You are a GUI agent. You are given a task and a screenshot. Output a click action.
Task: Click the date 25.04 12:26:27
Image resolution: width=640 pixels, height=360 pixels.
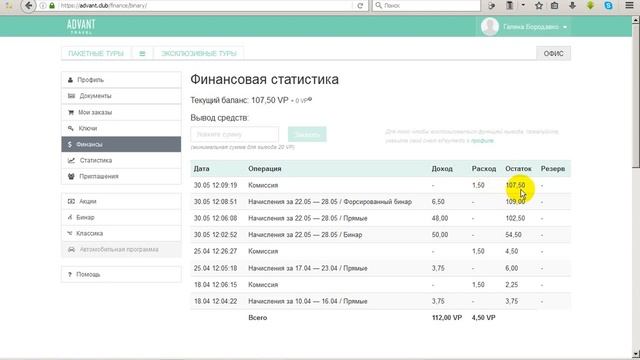tap(215, 251)
